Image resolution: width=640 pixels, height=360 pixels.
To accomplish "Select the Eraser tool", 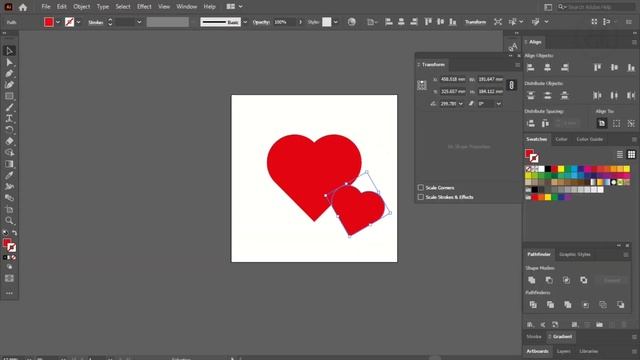I will (9, 141).
